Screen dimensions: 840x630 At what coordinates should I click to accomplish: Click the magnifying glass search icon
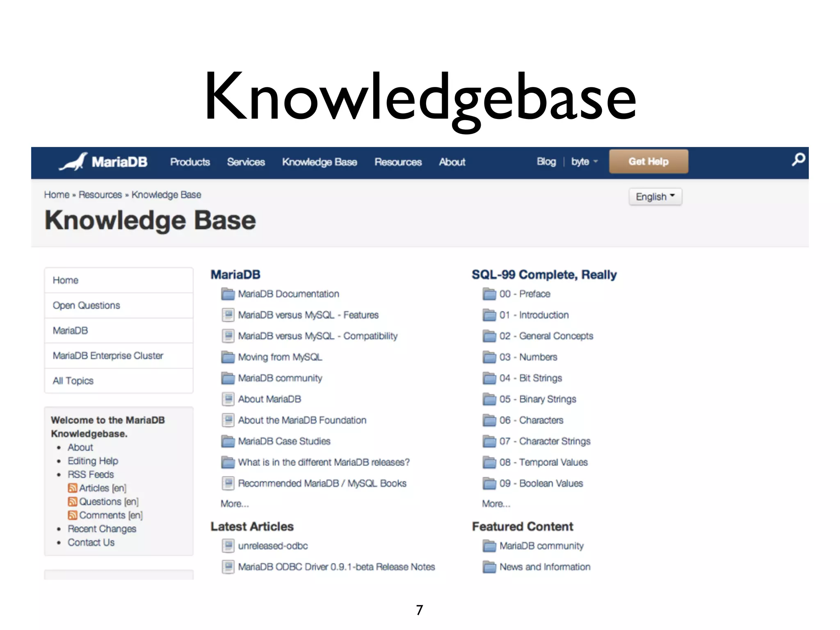pyautogui.click(x=798, y=160)
